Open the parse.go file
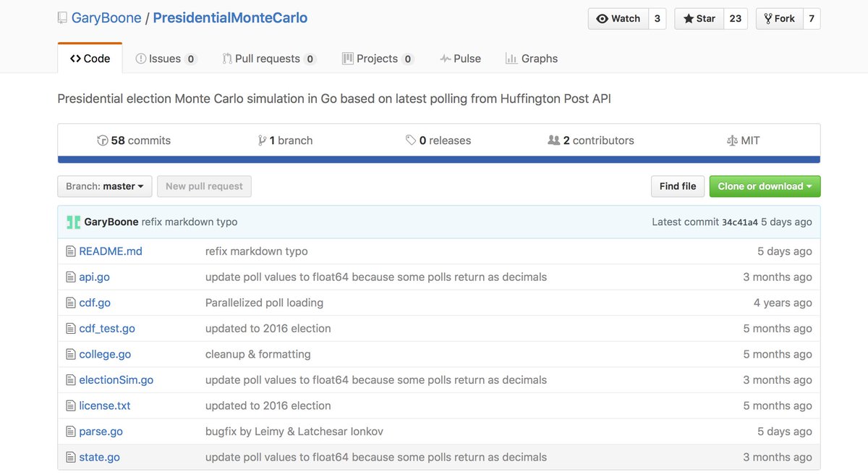 pyautogui.click(x=101, y=432)
